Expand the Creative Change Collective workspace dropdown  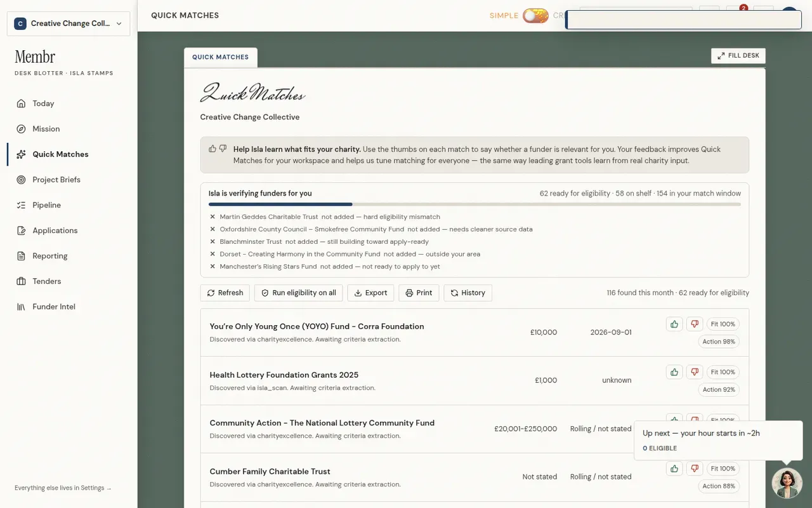point(69,23)
